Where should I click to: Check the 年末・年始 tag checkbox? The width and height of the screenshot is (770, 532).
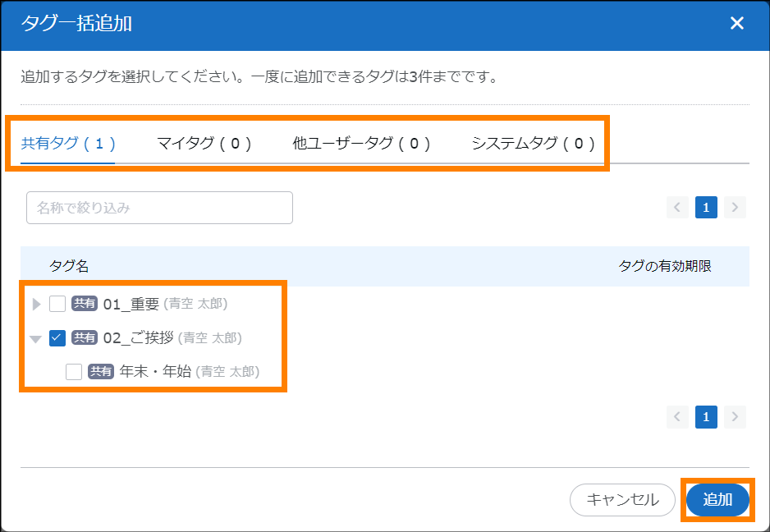[74, 371]
